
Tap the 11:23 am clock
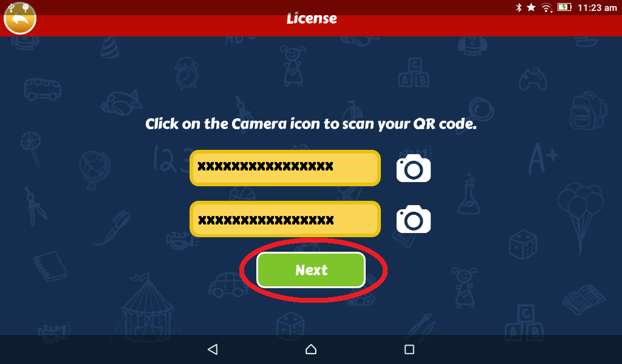[597, 8]
